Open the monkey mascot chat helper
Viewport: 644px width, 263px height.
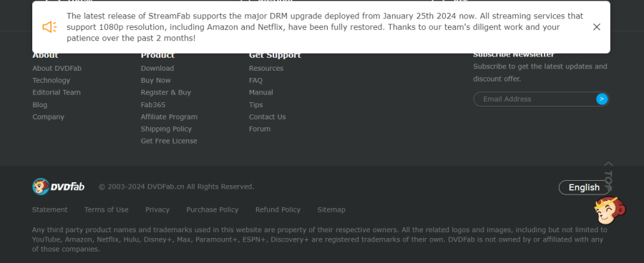coord(610,211)
